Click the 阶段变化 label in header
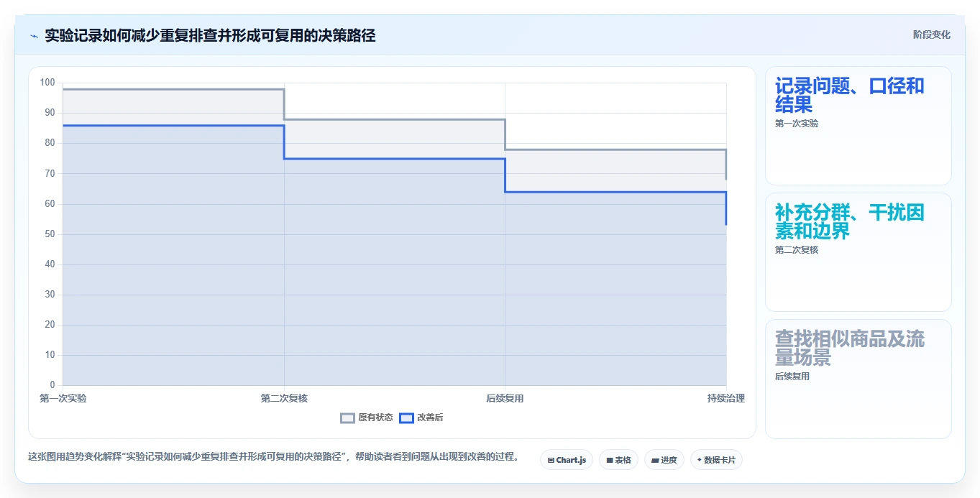 (x=931, y=34)
